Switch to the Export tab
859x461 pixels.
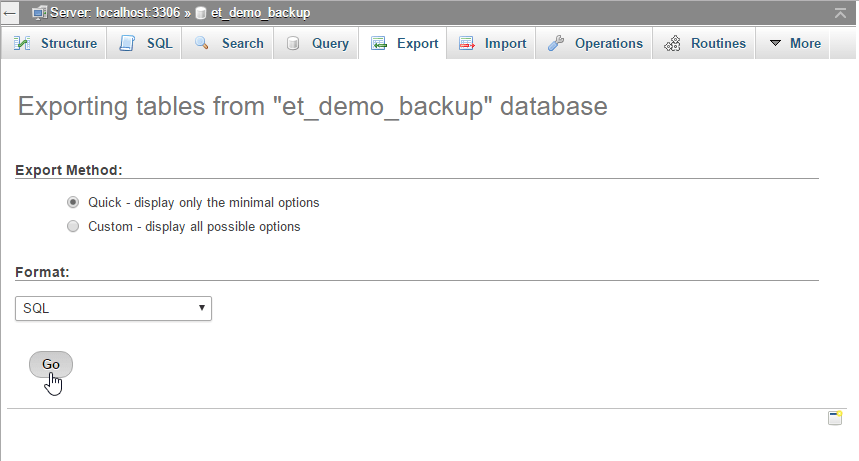click(x=405, y=44)
